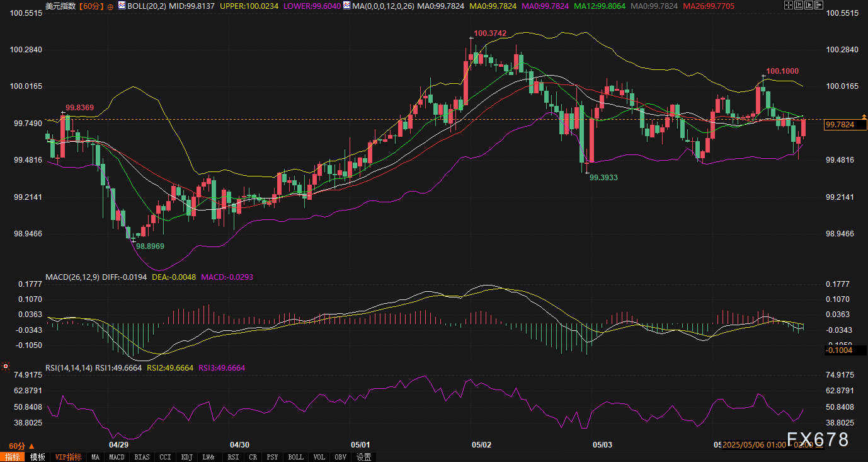
Task: Click the BOLL indicator chart icon
Action: click(122, 6)
